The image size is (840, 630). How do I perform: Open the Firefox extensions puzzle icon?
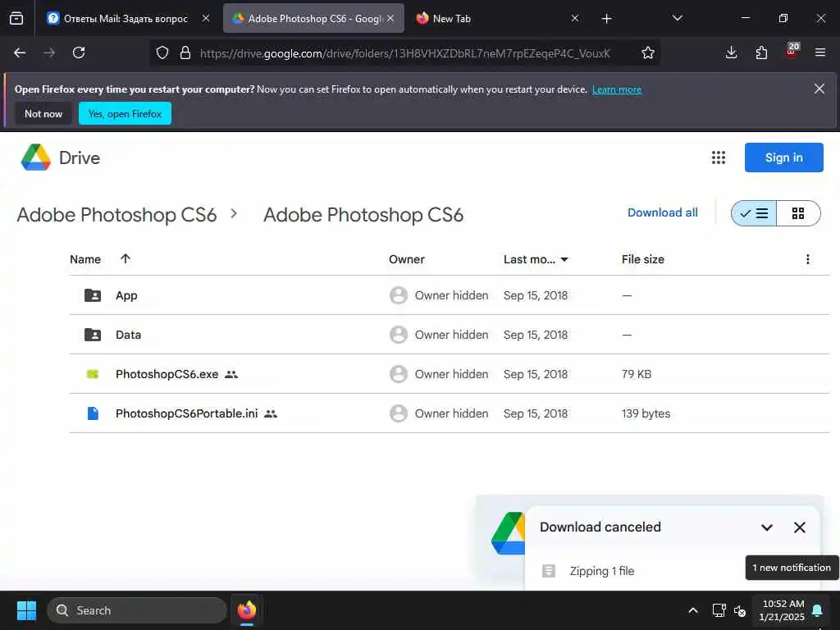(761, 52)
